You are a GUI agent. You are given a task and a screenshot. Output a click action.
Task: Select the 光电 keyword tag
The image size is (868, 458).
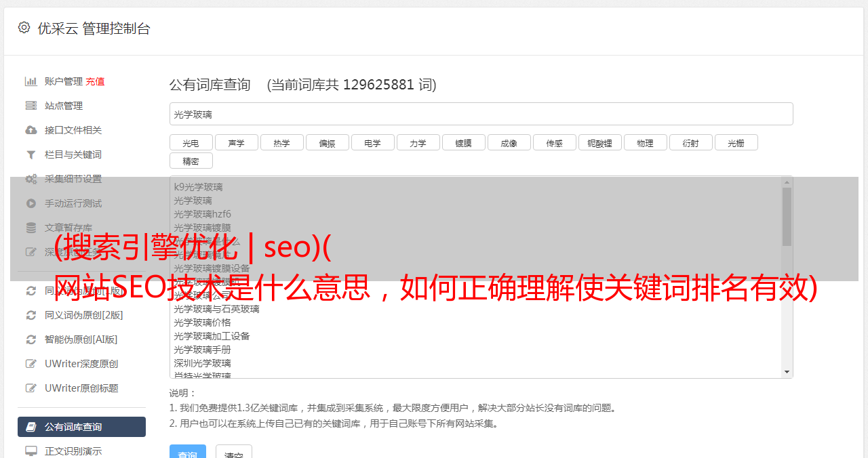pos(191,143)
